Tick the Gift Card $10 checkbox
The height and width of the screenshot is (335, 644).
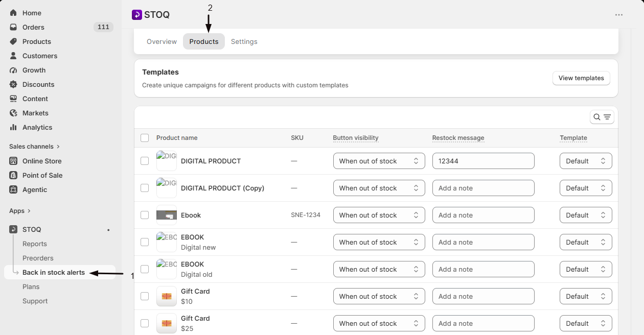pos(145,296)
